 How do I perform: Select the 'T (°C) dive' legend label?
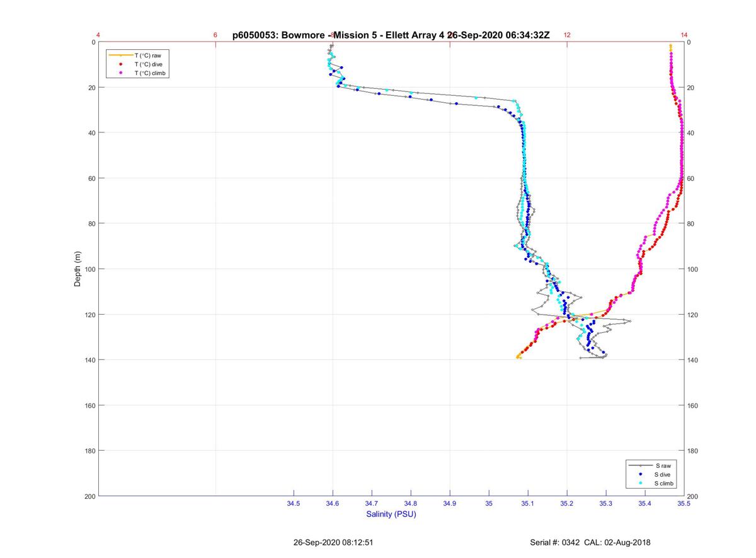(x=149, y=64)
